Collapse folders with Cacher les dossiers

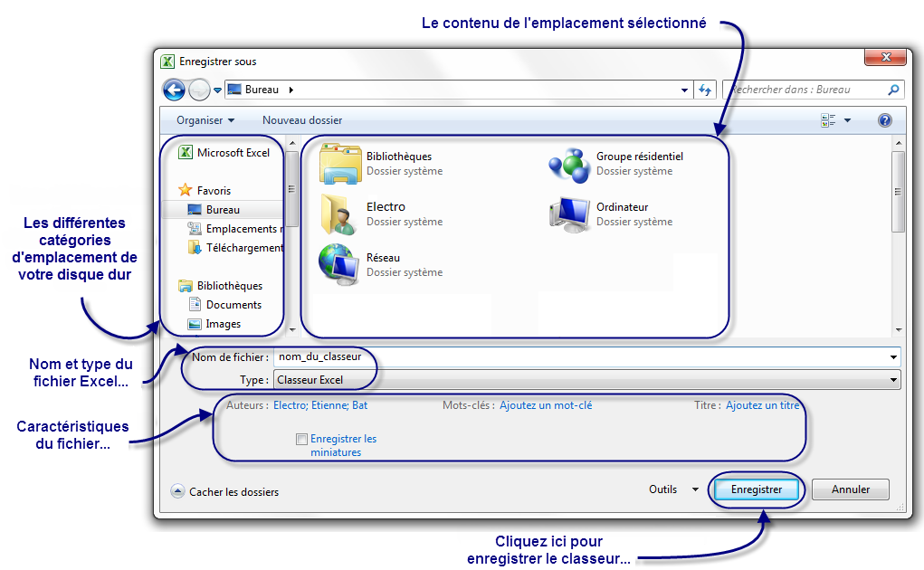tap(225, 492)
